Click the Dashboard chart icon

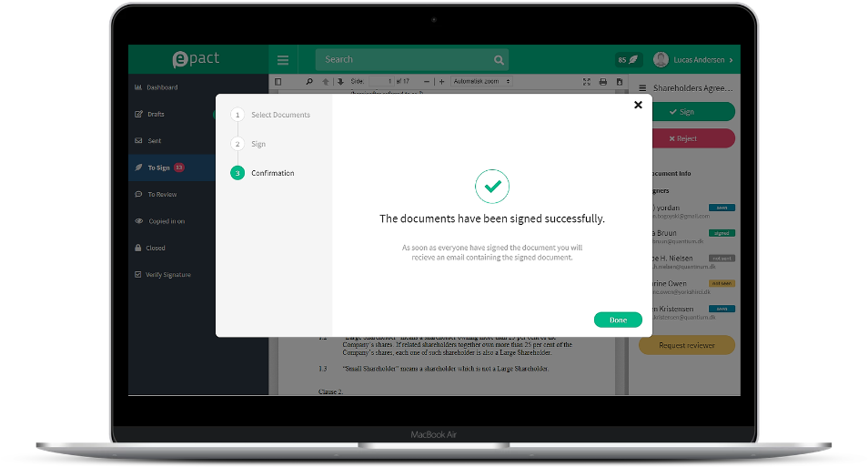click(137, 87)
